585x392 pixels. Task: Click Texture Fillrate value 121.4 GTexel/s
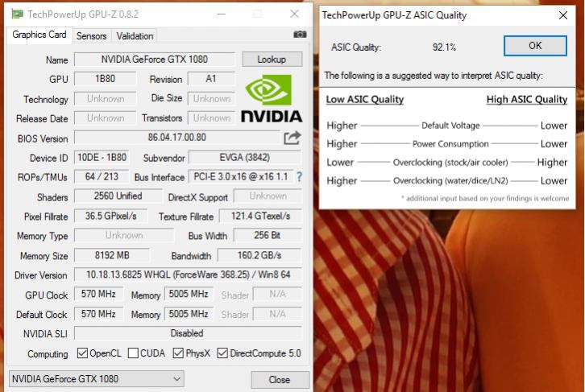tap(260, 216)
